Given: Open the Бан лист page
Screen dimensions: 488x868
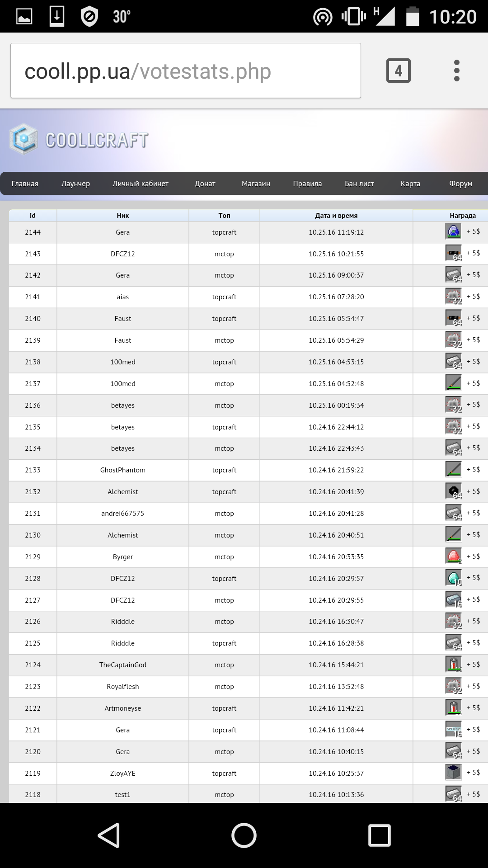Looking at the screenshot, I should click(x=359, y=184).
